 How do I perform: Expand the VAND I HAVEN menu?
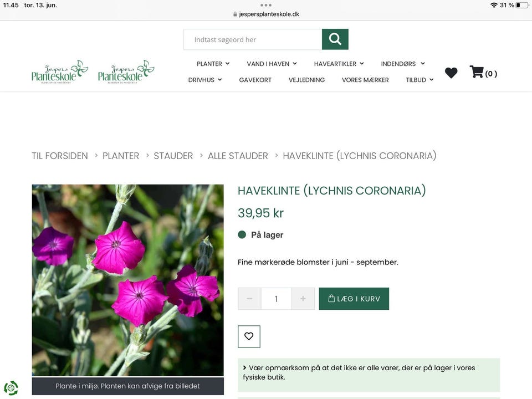271,63
